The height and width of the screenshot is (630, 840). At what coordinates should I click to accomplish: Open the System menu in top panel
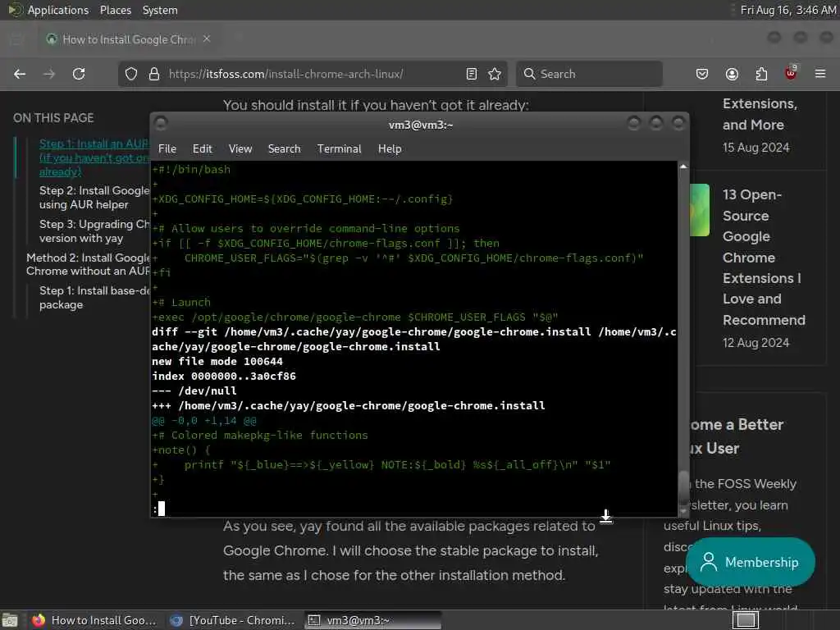coord(160,10)
